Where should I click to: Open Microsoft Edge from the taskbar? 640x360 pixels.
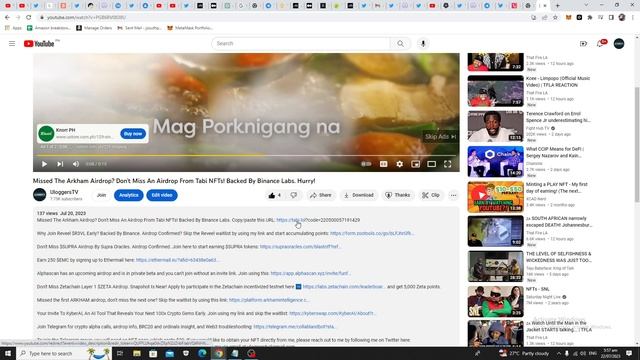pyautogui.click(x=202, y=353)
